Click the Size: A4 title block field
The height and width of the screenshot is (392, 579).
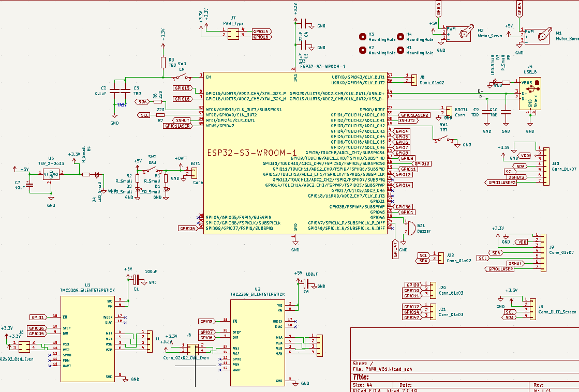pyautogui.click(x=362, y=385)
